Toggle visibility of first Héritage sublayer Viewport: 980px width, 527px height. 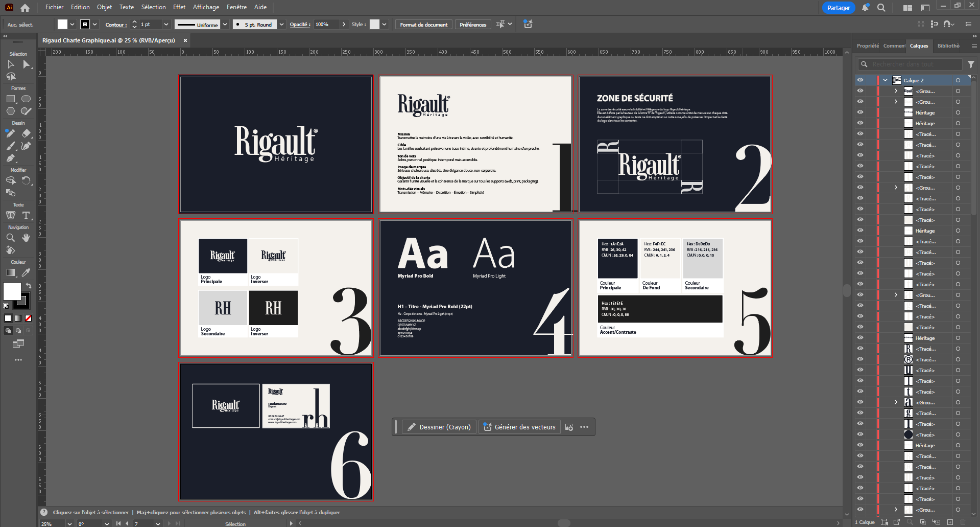coord(860,112)
